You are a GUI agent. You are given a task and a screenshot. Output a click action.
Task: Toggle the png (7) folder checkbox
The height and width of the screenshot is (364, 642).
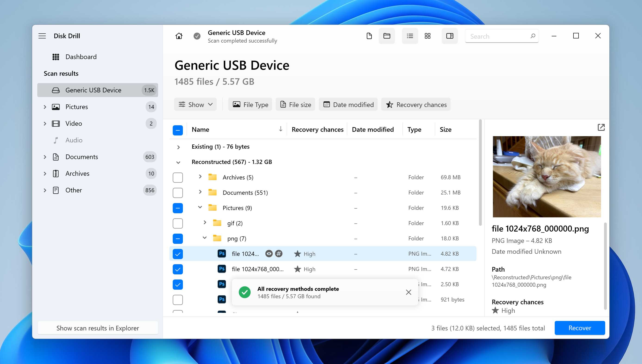[178, 238]
